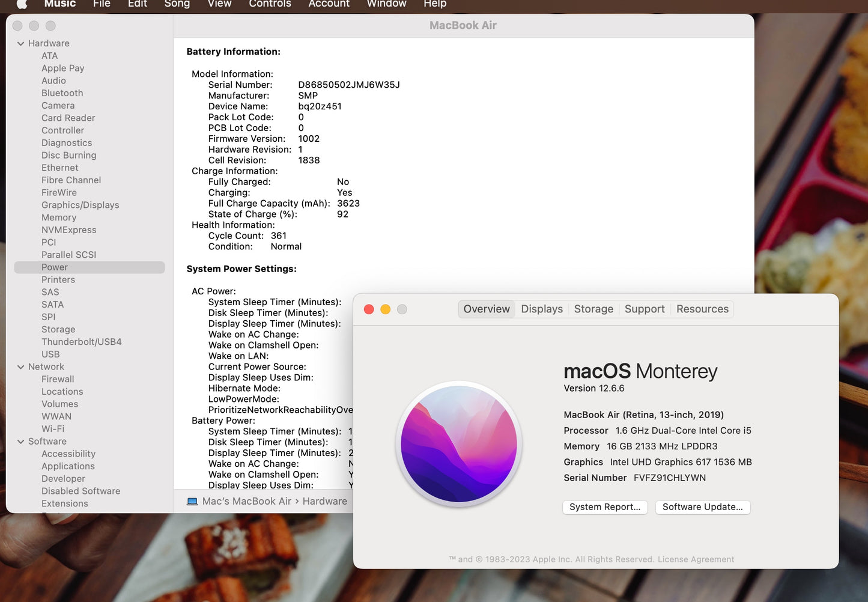
Task: Open the Controls menu in menu bar
Action: click(270, 4)
